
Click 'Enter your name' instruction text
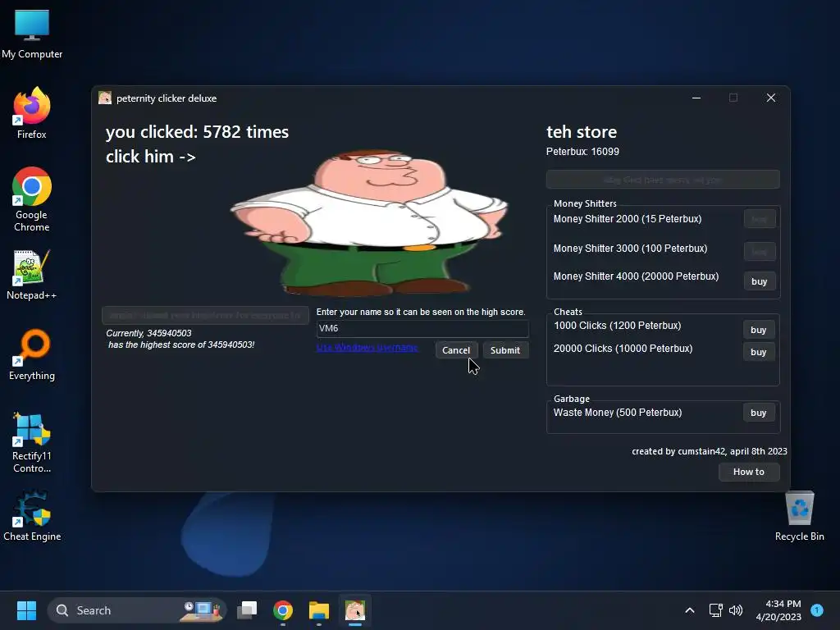point(421,312)
